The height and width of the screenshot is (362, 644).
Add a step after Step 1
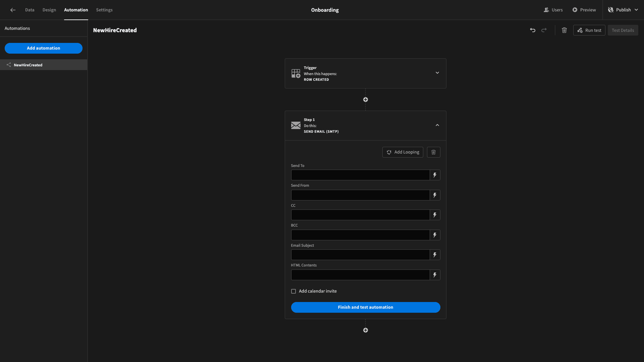(x=366, y=330)
